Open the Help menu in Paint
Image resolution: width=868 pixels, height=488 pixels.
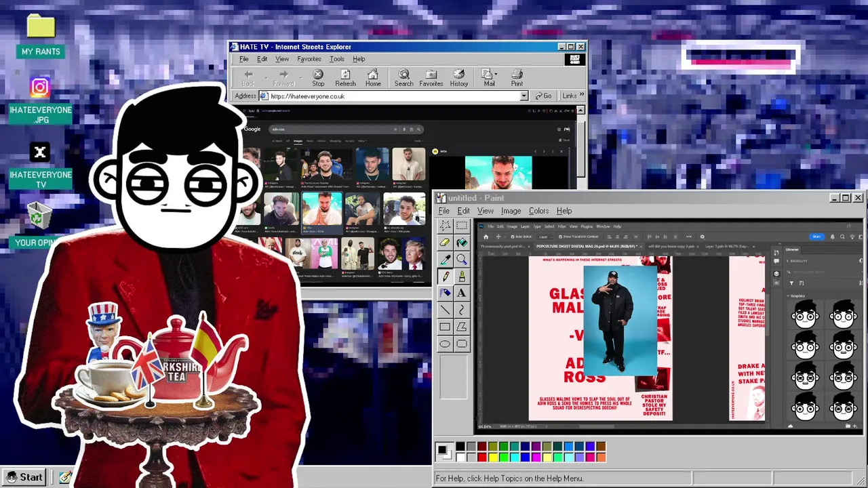[564, 211]
